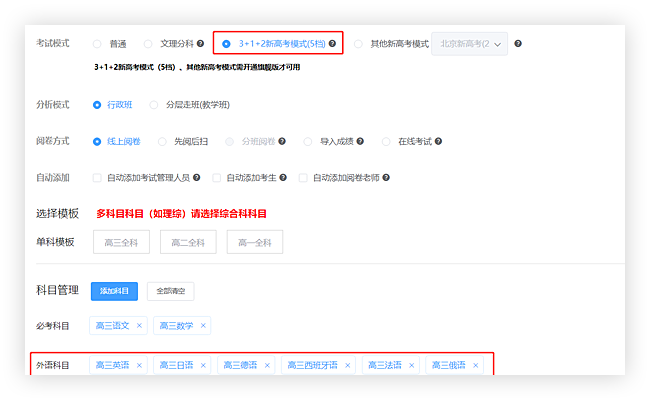Remove 高三语文 tag with its X
This screenshot has width=650, height=400.
[139, 326]
